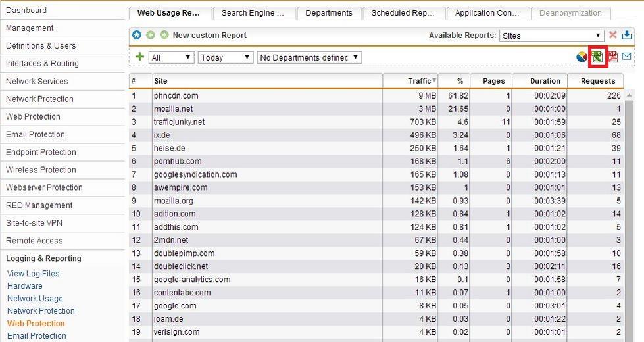Open the Email Protection main menu

pos(62,134)
